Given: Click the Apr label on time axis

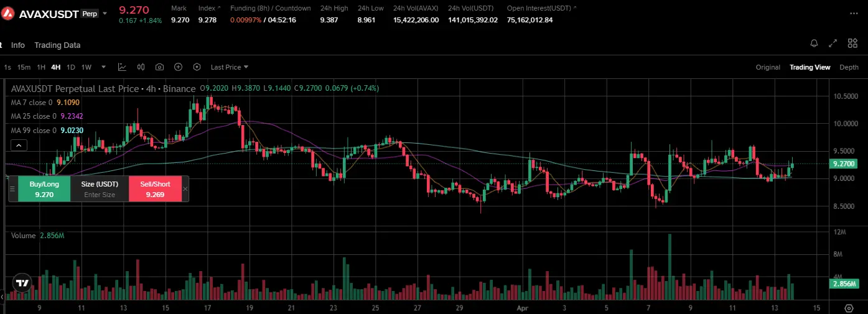Looking at the screenshot, I should tap(522, 308).
